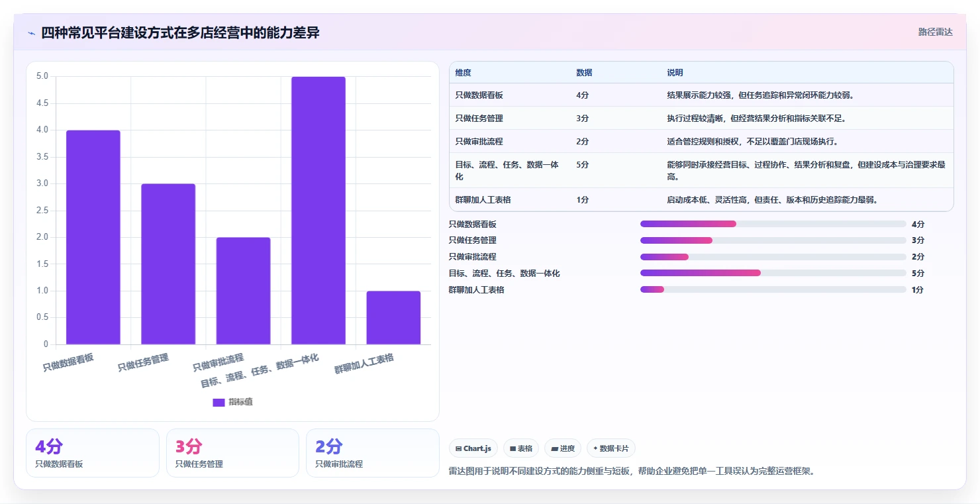Click the 路径雷达 label in the header
This screenshot has height=504, width=980.
pos(935,32)
